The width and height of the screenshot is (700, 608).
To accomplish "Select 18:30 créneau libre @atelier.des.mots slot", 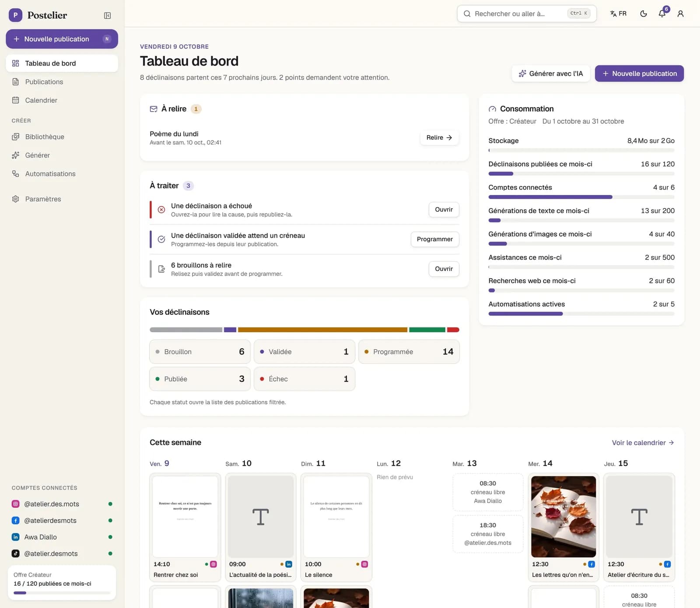I will coord(488,534).
